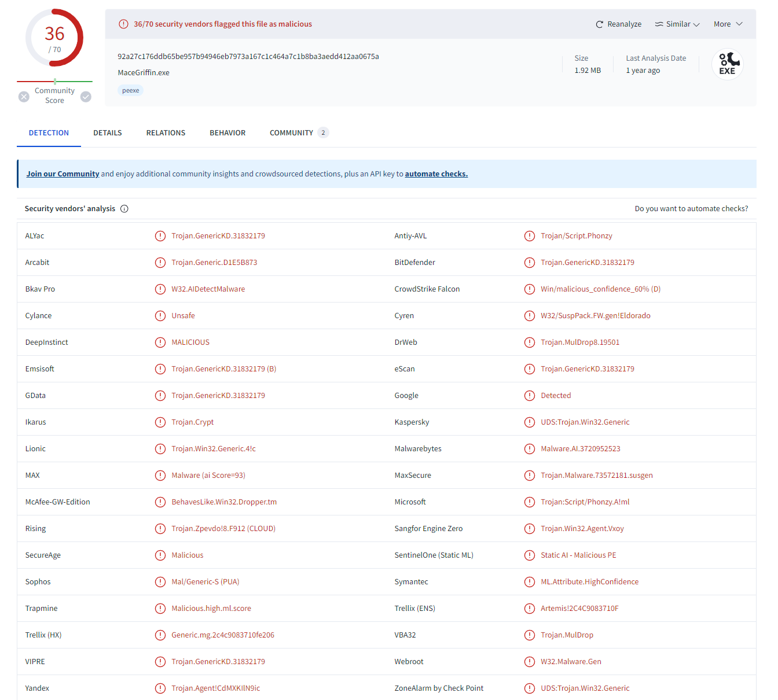Click the Lionic Trojan.Win32.Generic.4!c result
Viewport: 778px width, 700px height.
[214, 449]
